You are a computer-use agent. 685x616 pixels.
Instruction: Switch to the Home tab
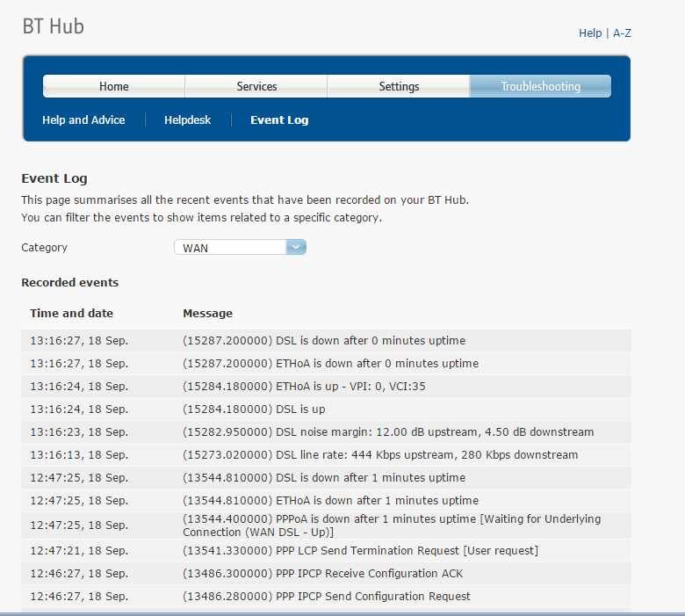tap(113, 86)
